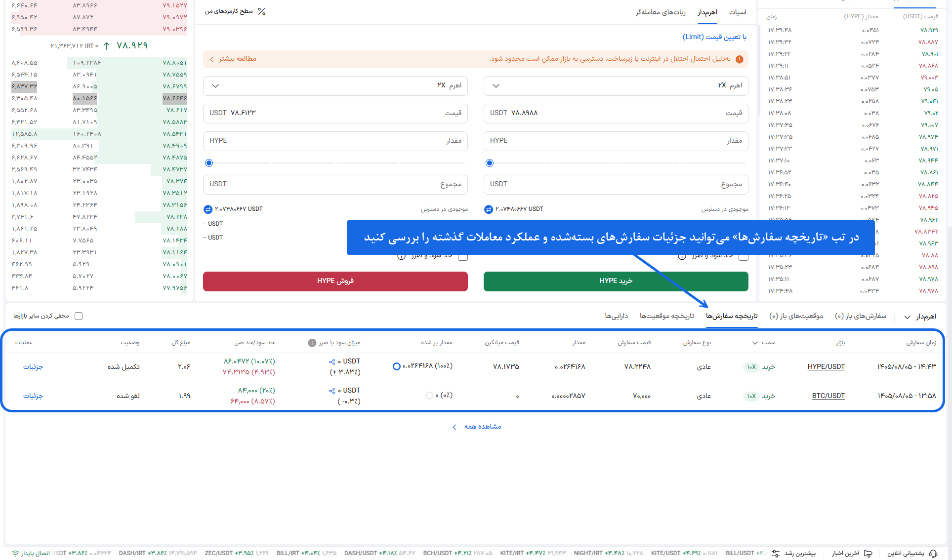The height and width of the screenshot is (560, 952).
Task: Click the sliders icon beside بیشترین رشد
Action: (776, 554)
